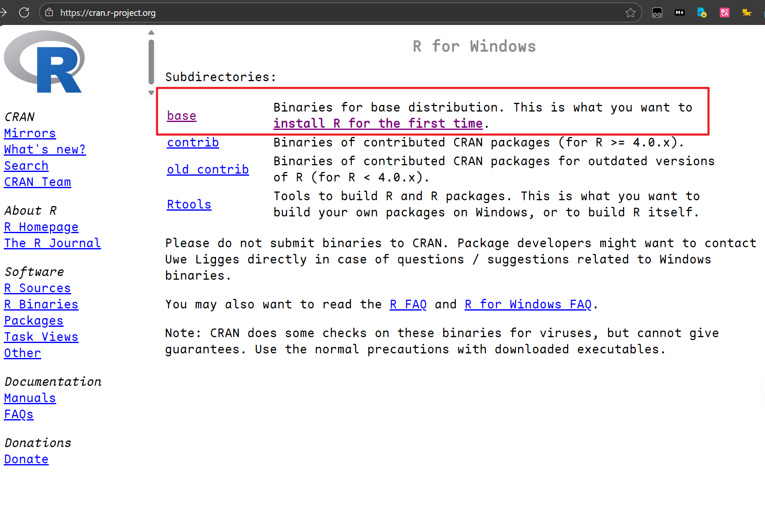This screenshot has width=765, height=532.
Task: Reload the page with the refresh icon
Action: tap(24, 12)
